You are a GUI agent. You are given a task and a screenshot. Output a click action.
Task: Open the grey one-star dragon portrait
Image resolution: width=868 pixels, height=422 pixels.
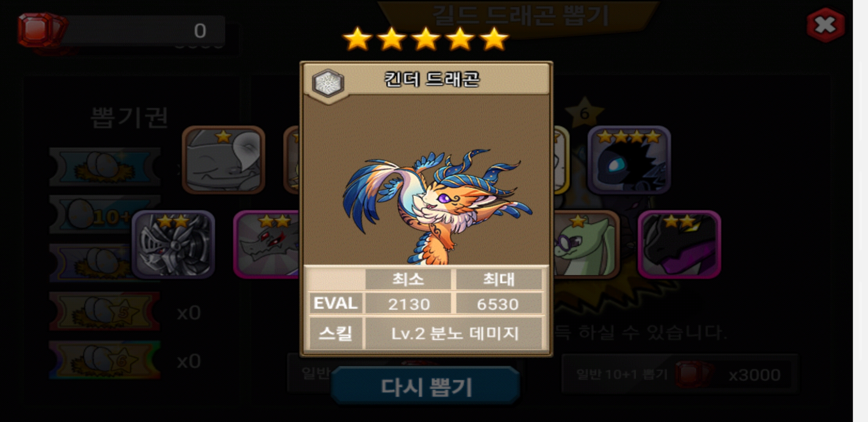[x=223, y=159]
